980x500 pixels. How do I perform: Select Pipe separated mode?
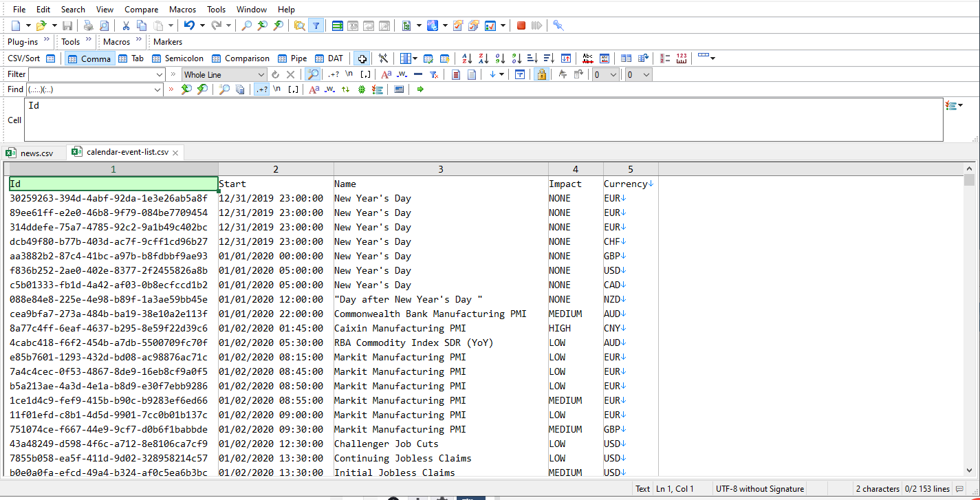(293, 58)
